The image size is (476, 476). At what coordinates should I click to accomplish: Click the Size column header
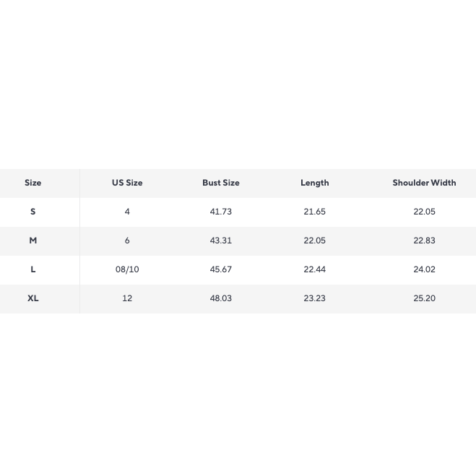[33, 183]
